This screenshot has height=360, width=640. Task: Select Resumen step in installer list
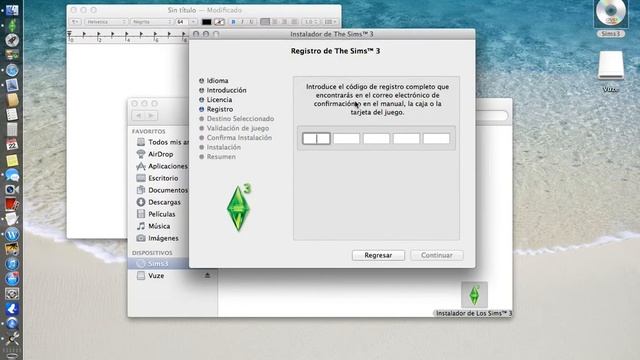[221, 157]
